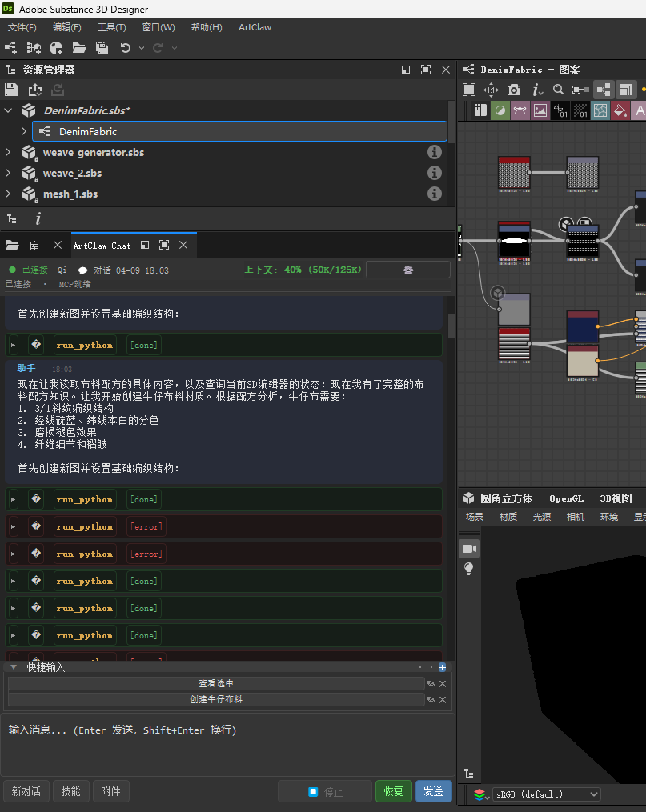
Task: Take a graph screenshot with the camera icon
Action: click(513, 90)
